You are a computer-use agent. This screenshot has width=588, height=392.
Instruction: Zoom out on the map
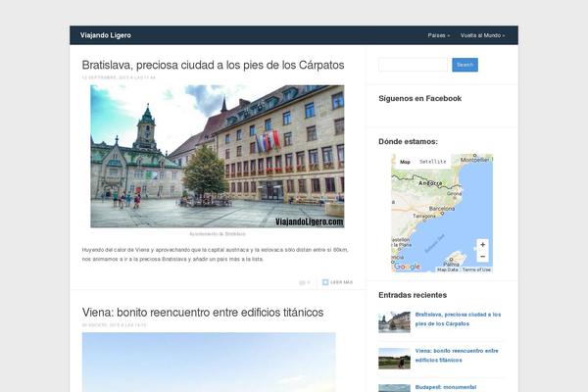point(482,257)
